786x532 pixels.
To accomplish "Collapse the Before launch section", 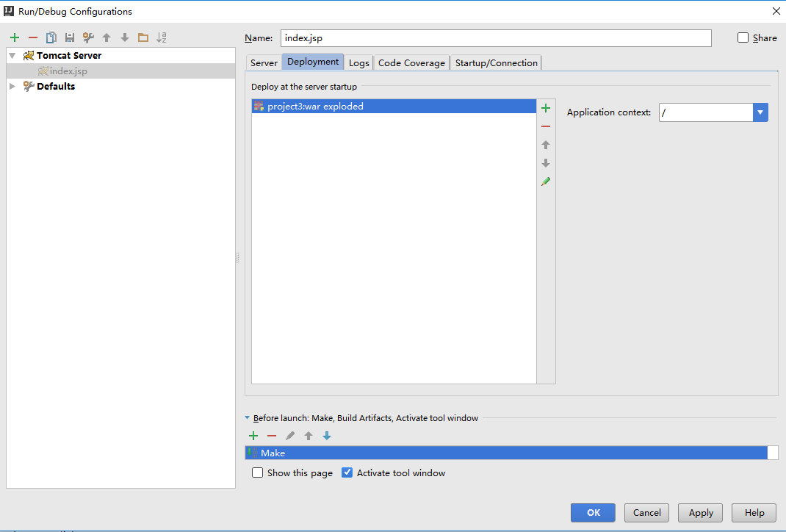I will tap(247, 417).
